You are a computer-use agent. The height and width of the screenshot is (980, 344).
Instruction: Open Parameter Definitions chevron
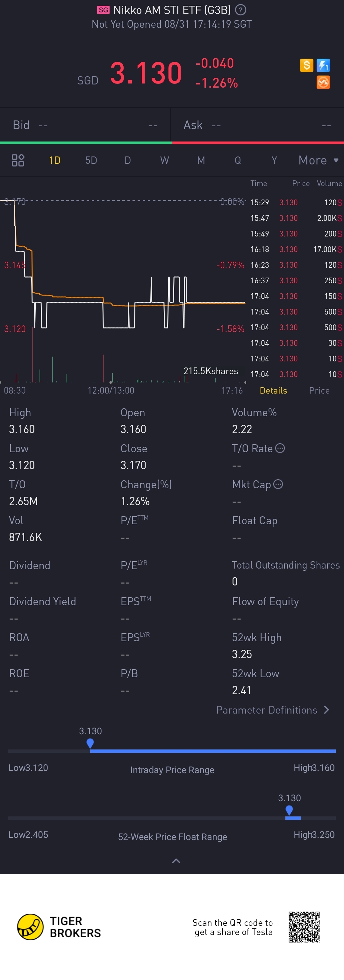coord(326,710)
